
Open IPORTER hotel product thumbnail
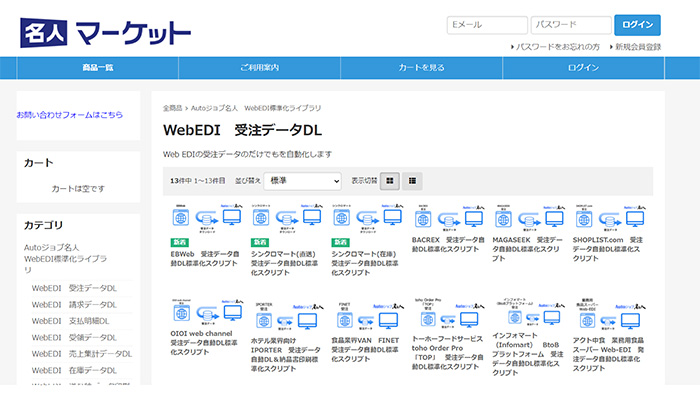click(x=287, y=316)
